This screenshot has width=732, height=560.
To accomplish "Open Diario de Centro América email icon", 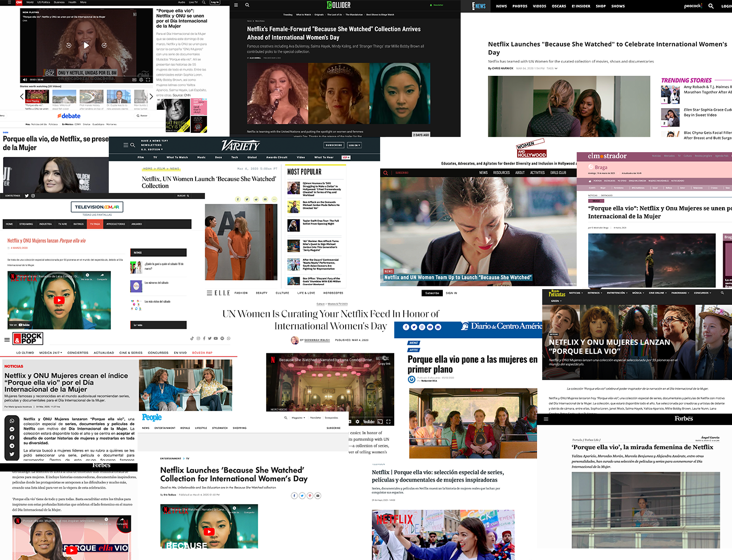I will (438, 327).
